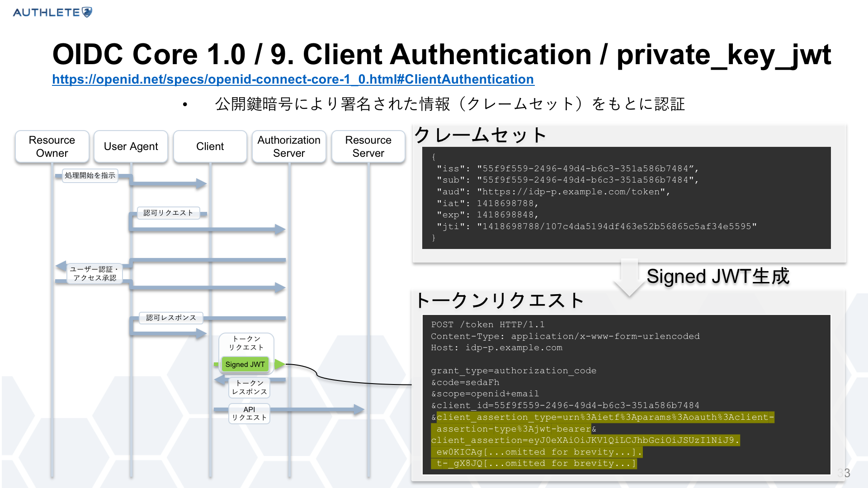
Task: Click the クレームセット heading
Action: pyautogui.click(x=481, y=135)
